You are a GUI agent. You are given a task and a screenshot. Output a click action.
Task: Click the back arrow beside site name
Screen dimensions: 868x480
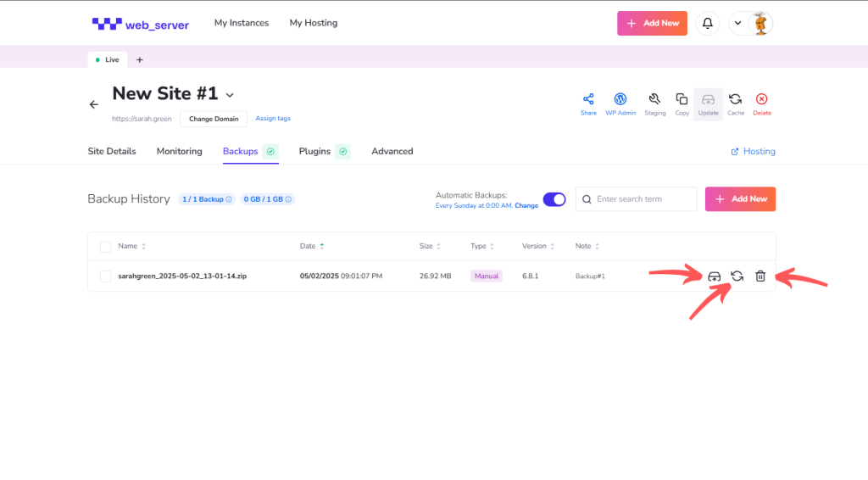click(94, 104)
